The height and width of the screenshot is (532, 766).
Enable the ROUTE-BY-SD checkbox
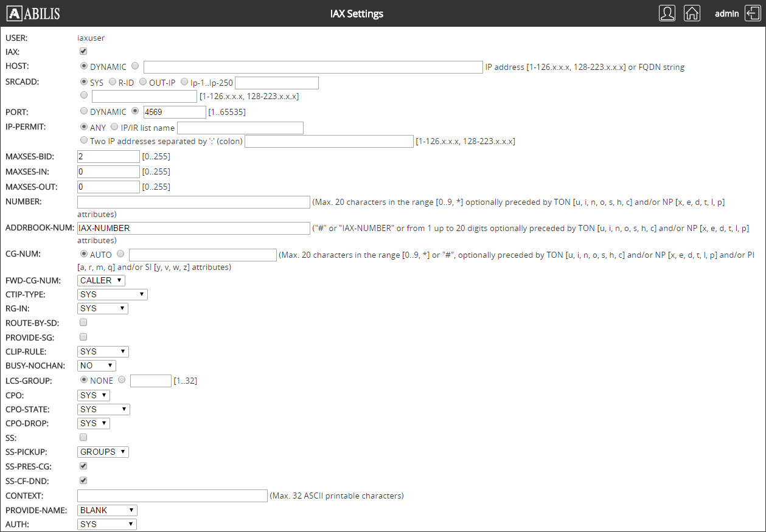[83, 322]
